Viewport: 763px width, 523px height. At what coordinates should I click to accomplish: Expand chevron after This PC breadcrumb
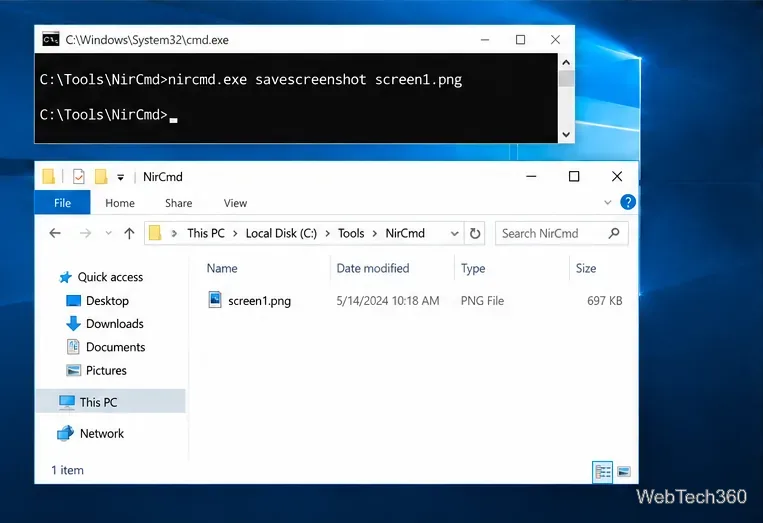(235, 234)
